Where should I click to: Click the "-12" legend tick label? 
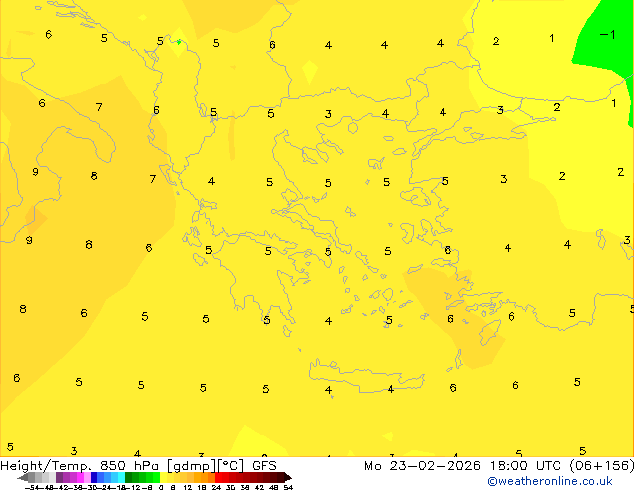[x=133, y=488]
